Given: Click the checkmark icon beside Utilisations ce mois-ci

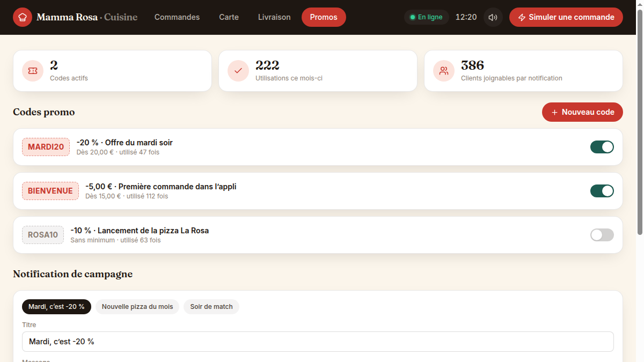Looking at the screenshot, I should pyautogui.click(x=238, y=71).
